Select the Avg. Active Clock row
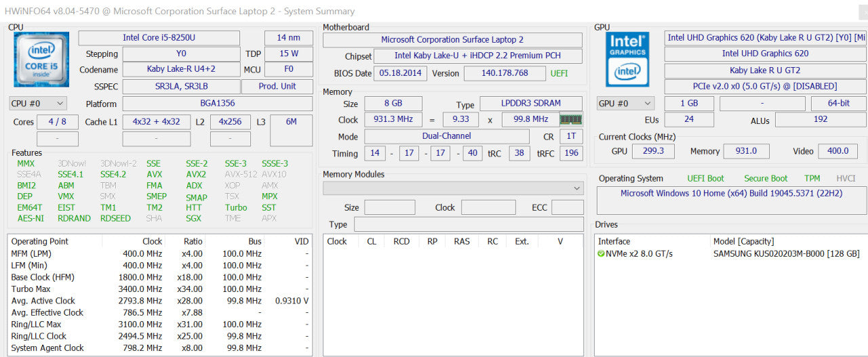868x357 pixels. [160, 301]
